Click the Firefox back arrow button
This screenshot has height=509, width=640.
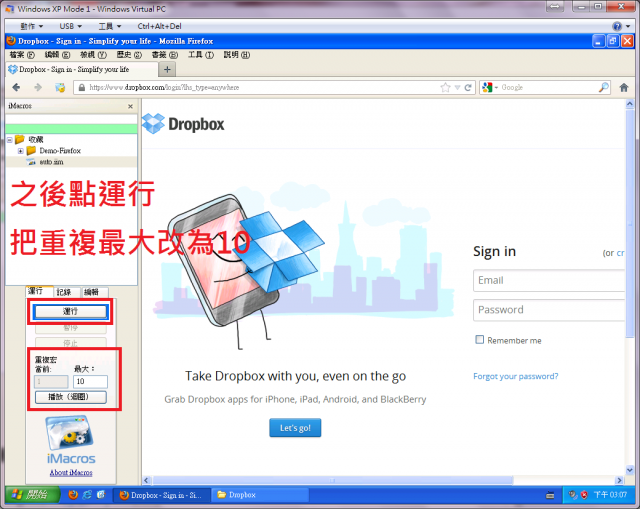(x=16, y=87)
